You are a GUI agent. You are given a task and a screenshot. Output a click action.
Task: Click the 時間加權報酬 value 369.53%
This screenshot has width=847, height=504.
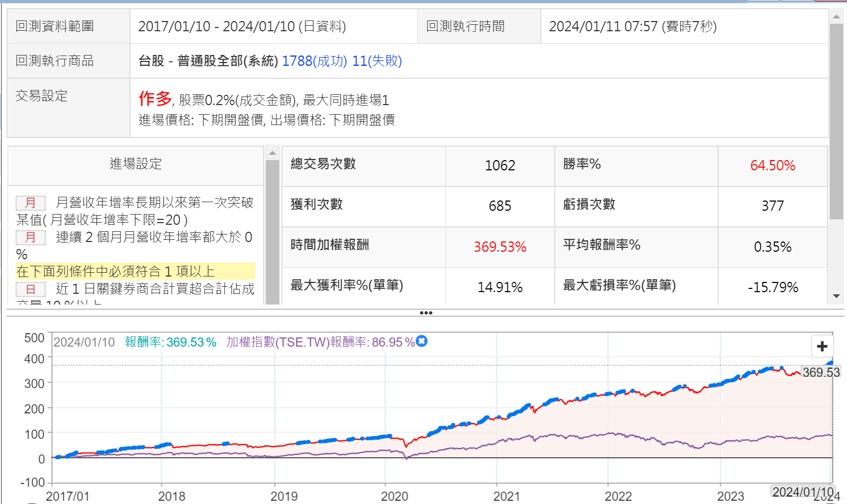tap(500, 247)
